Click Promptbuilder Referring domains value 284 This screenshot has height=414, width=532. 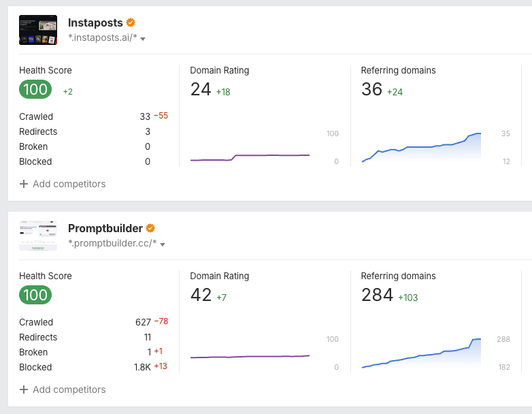(x=378, y=295)
